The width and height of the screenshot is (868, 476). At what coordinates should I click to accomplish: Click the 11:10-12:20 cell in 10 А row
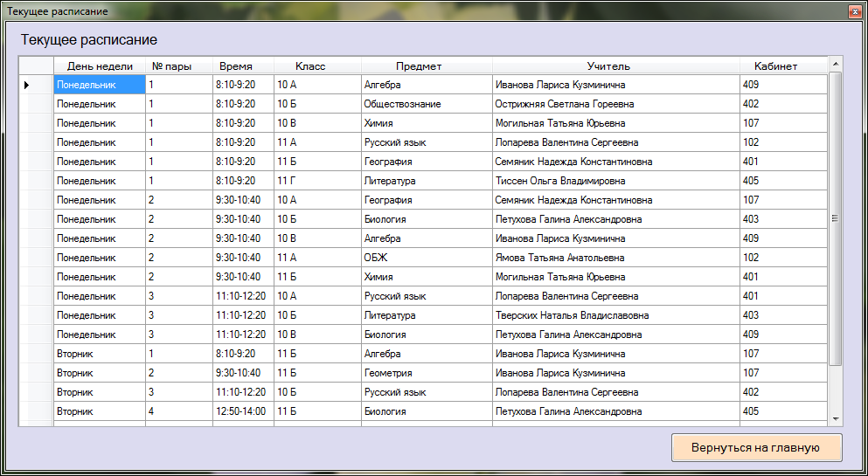(x=244, y=296)
